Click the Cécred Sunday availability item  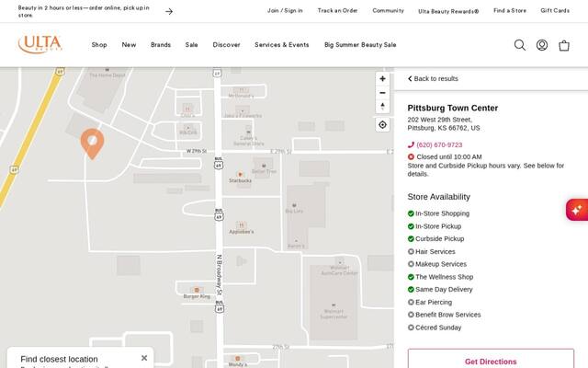(x=435, y=328)
